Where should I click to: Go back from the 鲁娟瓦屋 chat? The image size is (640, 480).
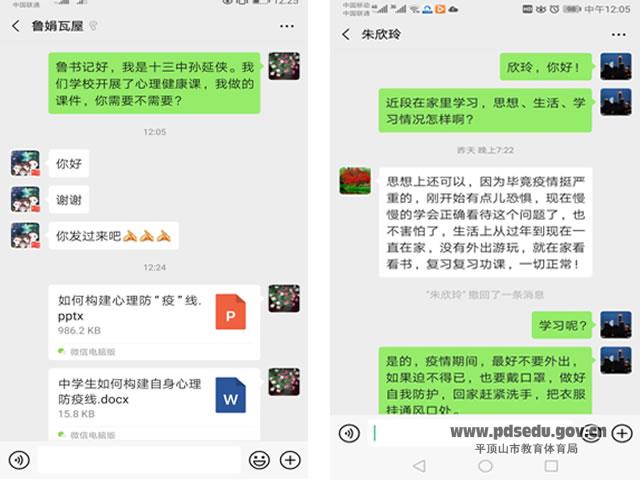coord(16,26)
